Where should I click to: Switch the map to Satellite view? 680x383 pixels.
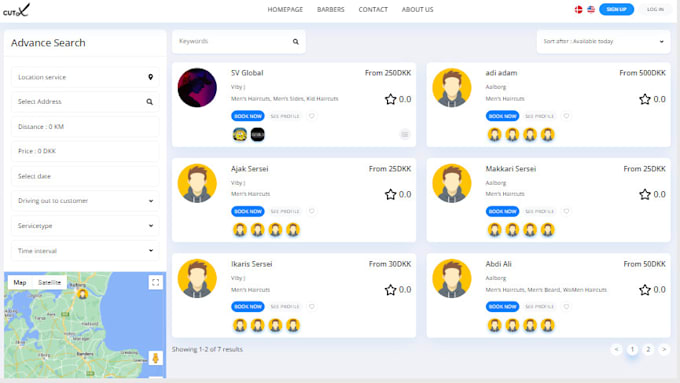click(49, 282)
